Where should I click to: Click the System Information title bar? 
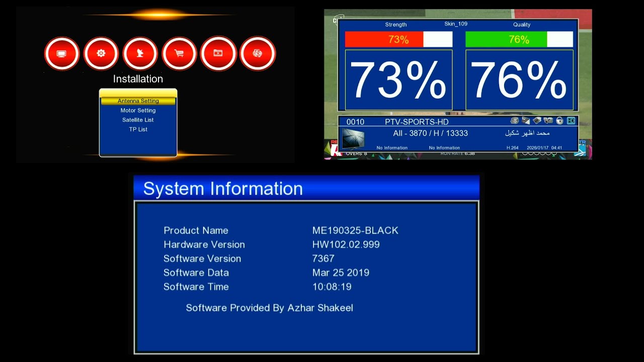[306, 188]
